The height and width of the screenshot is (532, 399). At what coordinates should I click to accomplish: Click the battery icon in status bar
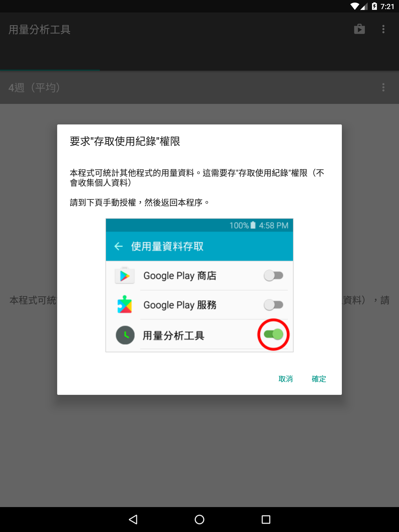pos(374,6)
